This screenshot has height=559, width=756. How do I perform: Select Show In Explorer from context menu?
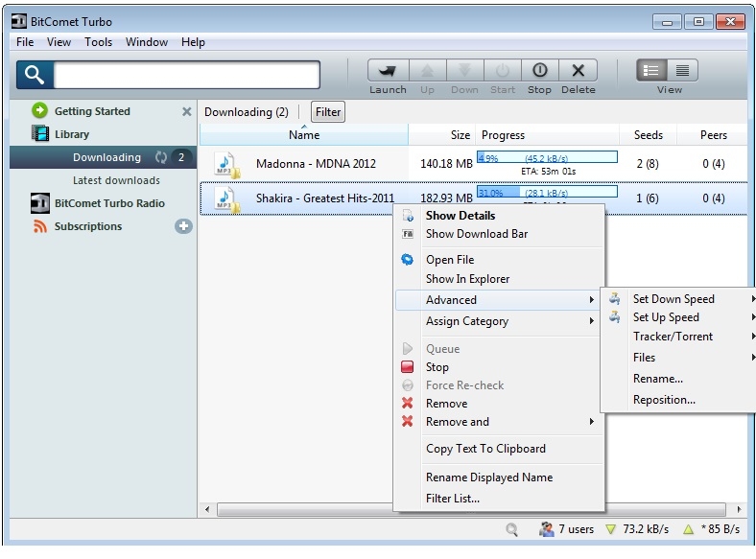467,279
